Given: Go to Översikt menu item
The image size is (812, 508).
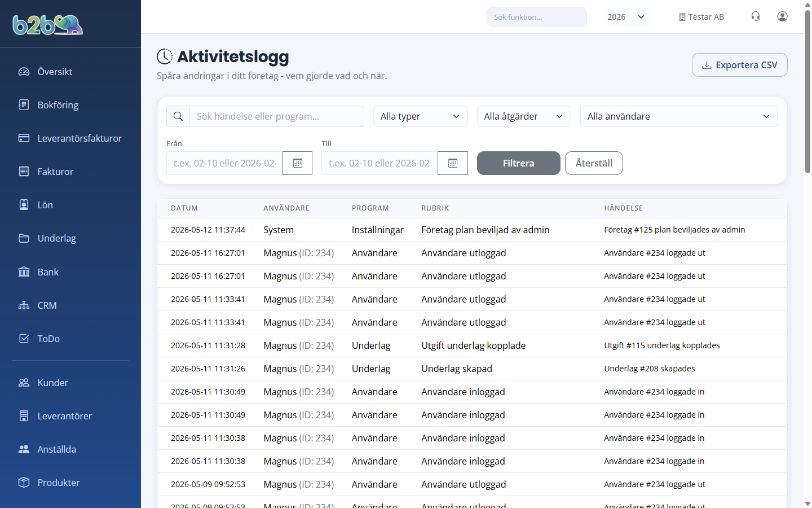Looking at the screenshot, I should coord(55,72).
